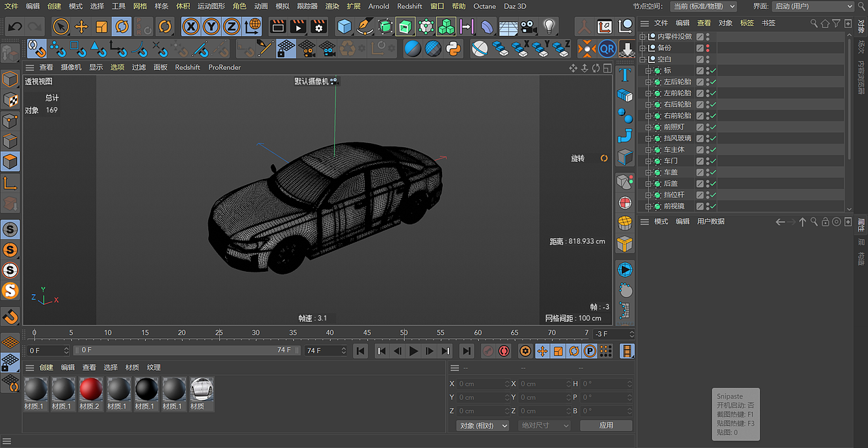The height and width of the screenshot is (448, 868).
Task: Select the Rotate tool
Action: coord(121,26)
